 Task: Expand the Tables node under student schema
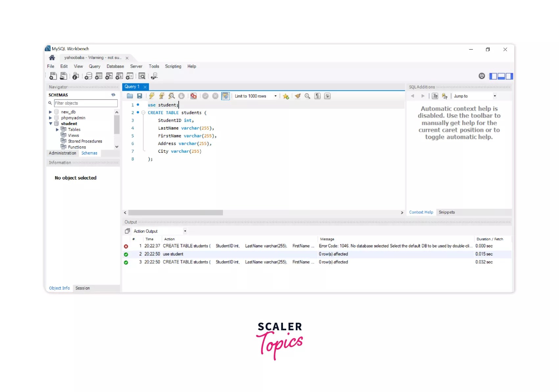[x=58, y=129]
